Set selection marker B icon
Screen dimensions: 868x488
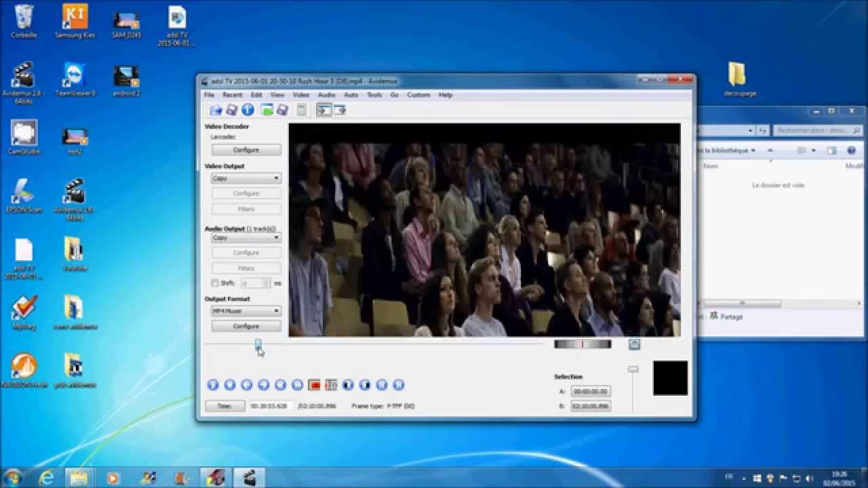click(x=331, y=385)
